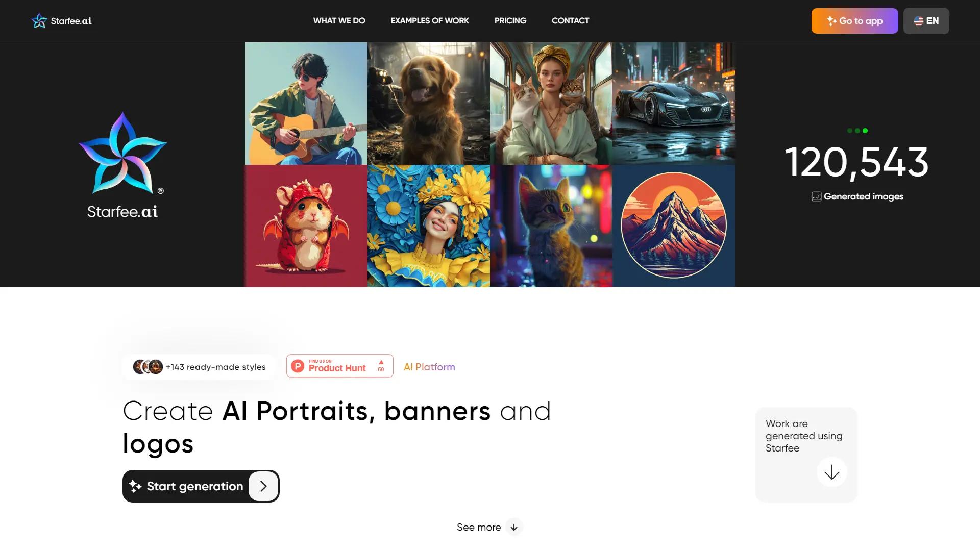Viewport: 980px width, 551px height.
Task: Click the Go to app button
Action: [854, 21]
